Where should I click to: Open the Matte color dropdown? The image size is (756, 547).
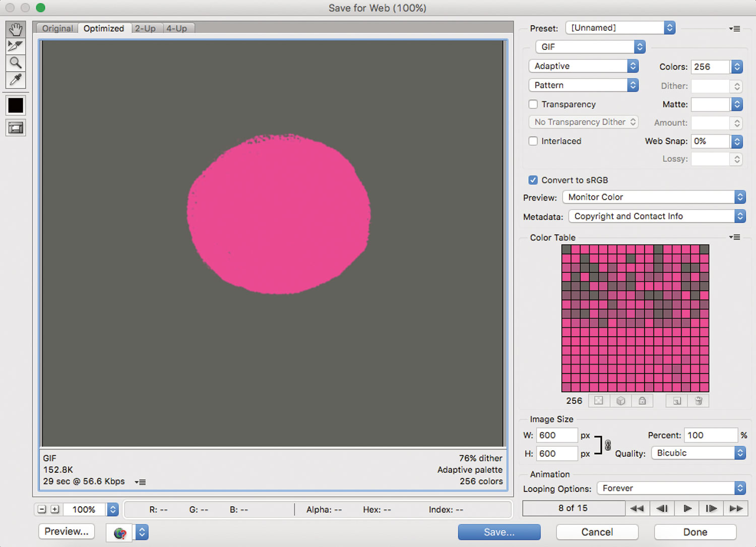tap(737, 104)
